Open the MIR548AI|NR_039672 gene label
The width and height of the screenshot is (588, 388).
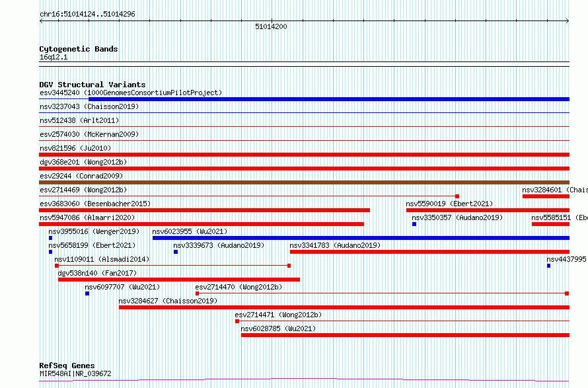coord(75,373)
